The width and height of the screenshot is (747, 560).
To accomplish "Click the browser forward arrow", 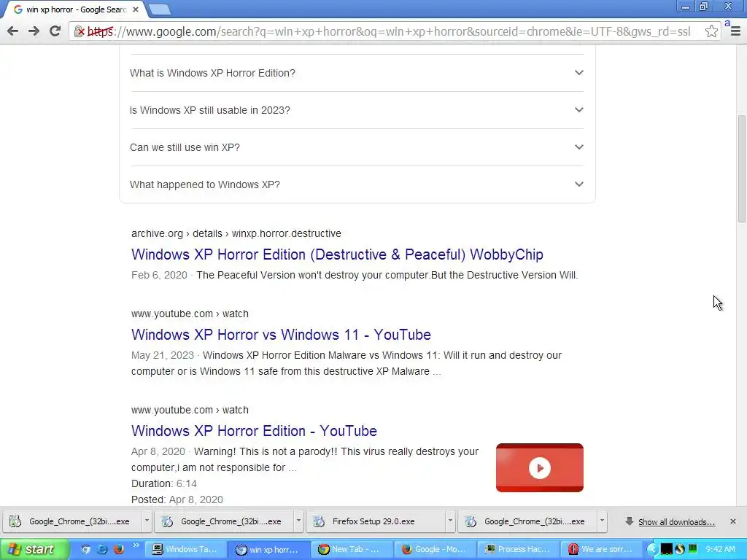I will pyautogui.click(x=34, y=31).
